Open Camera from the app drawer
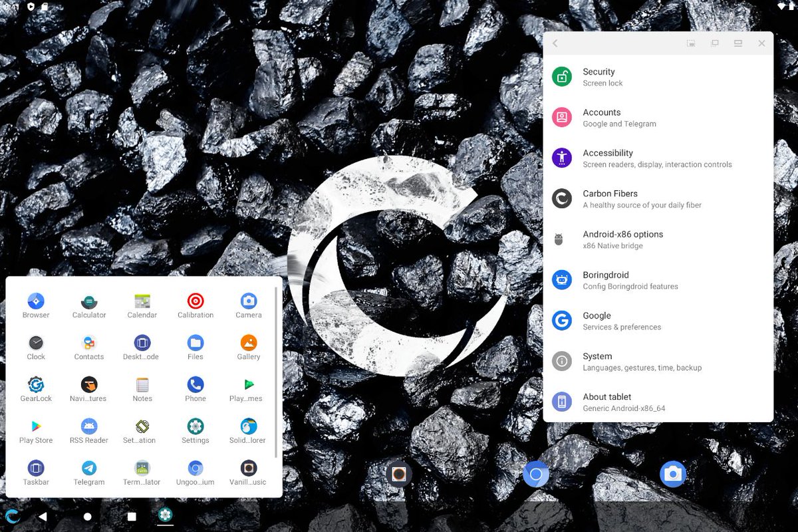This screenshot has height=532, width=798. [249, 306]
